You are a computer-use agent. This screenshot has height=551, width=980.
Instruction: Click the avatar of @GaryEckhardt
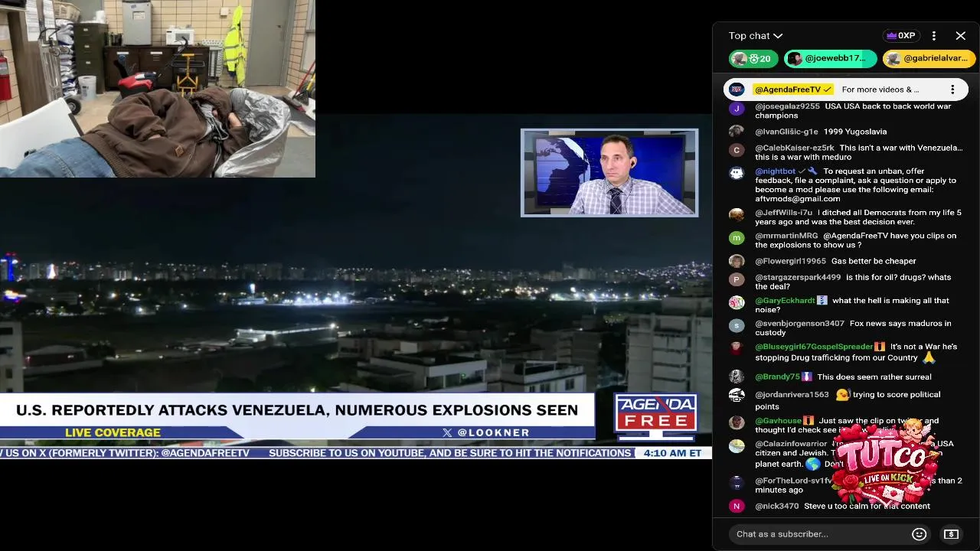pyautogui.click(x=737, y=302)
